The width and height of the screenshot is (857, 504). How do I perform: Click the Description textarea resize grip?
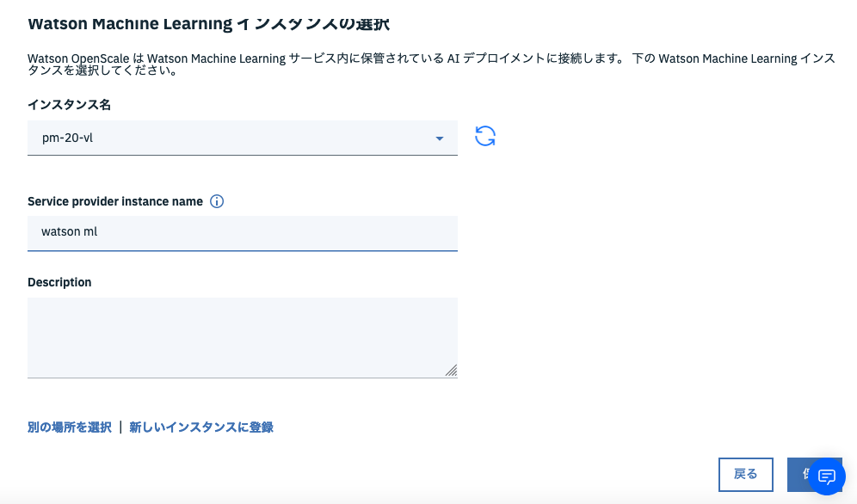point(453,372)
